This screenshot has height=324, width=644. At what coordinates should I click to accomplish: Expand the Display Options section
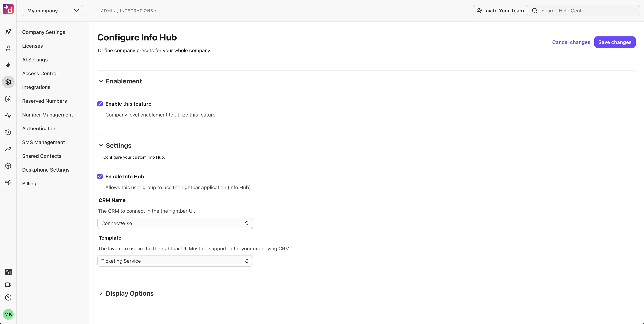pyautogui.click(x=101, y=293)
